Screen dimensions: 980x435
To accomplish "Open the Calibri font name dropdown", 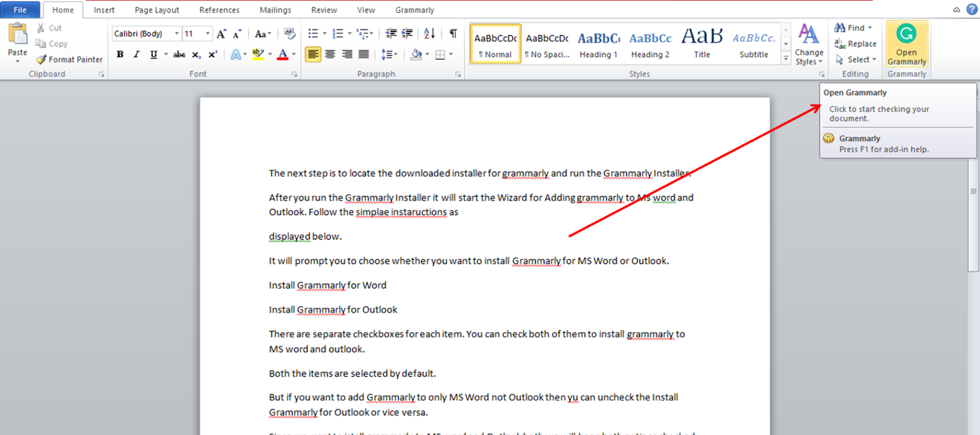I will click(x=177, y=34).
